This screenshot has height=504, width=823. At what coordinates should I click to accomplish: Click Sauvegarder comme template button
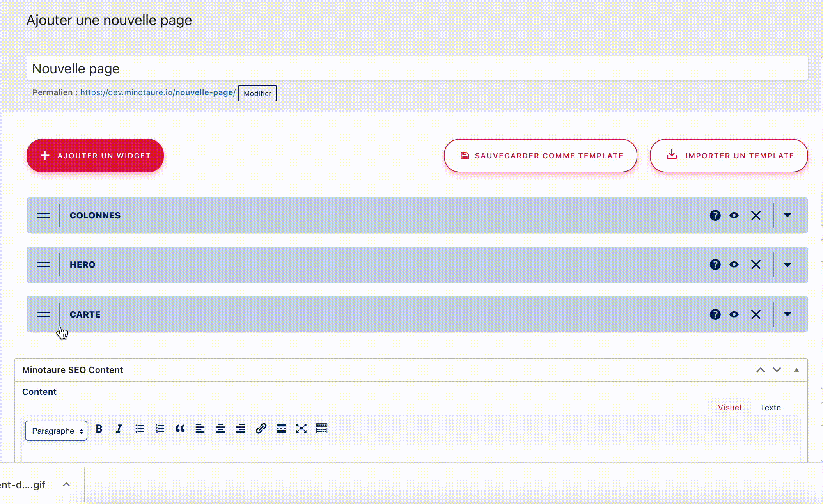coord(540,156)
